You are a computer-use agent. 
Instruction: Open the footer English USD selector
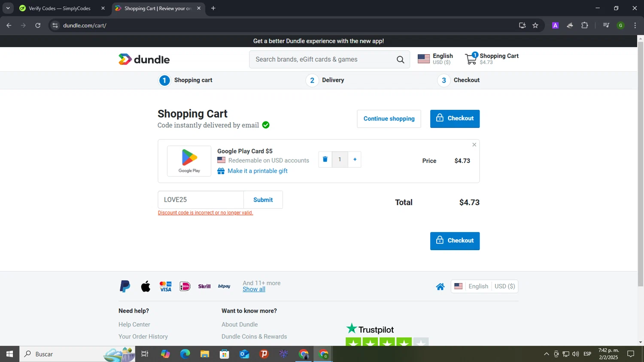(485, 286)
